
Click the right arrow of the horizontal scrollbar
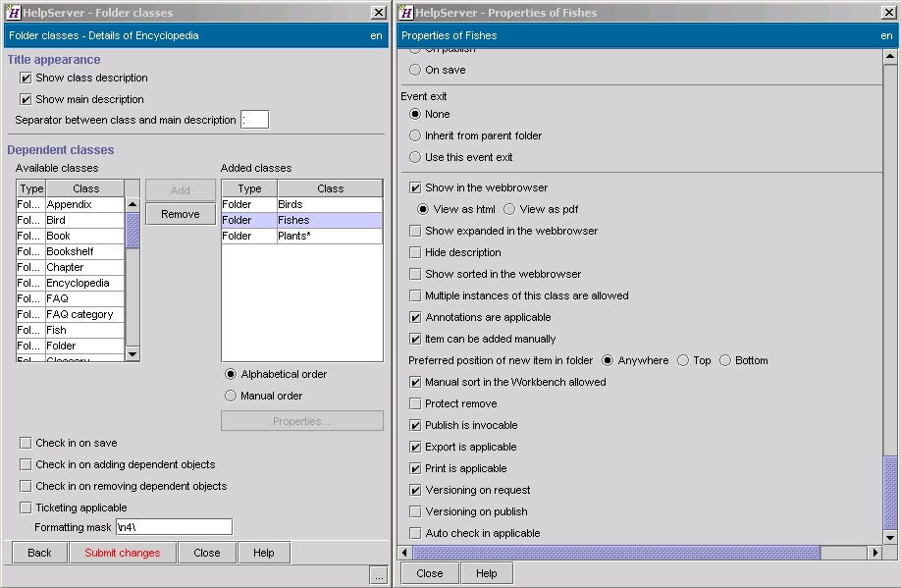pos(874,553)
